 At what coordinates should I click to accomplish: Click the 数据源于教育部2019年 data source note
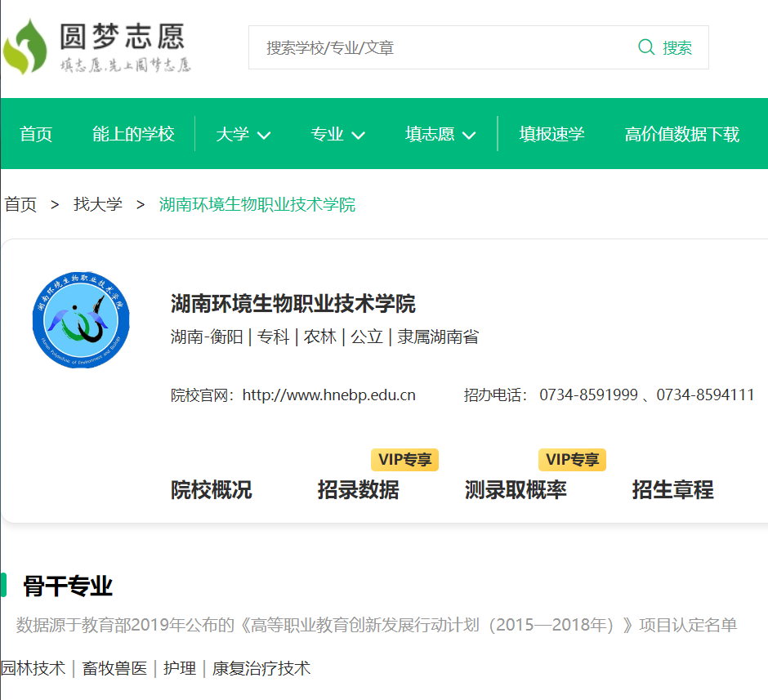tap(376, 625)
